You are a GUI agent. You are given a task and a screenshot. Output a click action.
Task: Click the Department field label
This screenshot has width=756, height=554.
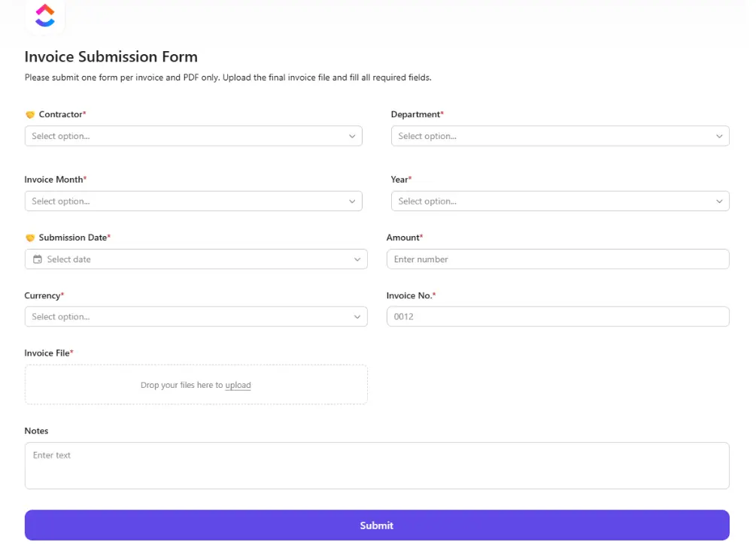(417, 114)
